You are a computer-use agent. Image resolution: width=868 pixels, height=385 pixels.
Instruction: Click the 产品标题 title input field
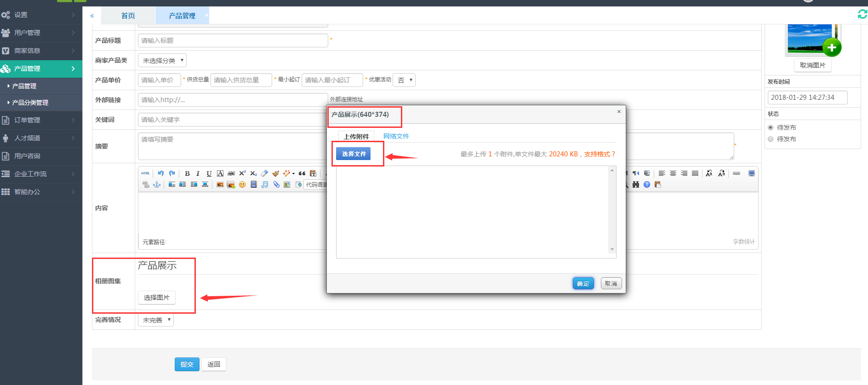(x=233, y=40)
